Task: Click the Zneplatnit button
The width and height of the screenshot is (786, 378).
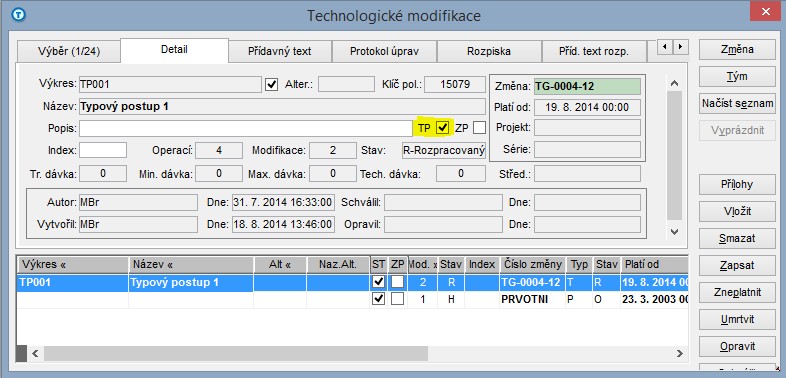Action: pyautogui.click(x=737, y=292)
